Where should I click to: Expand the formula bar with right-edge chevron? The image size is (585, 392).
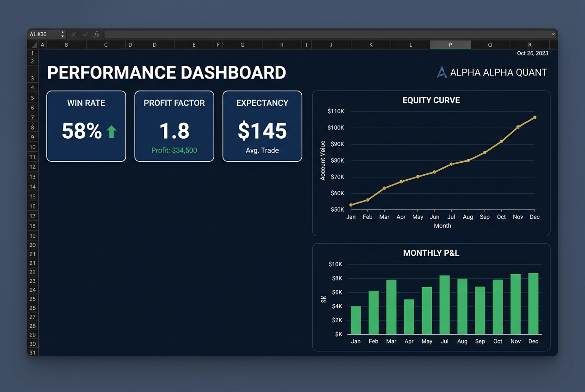[x=553, y=34]
